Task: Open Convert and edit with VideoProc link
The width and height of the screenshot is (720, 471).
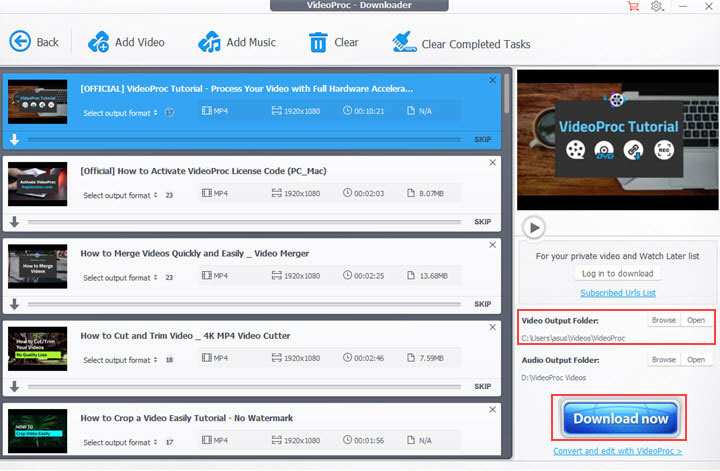Action: click(618, 451)
